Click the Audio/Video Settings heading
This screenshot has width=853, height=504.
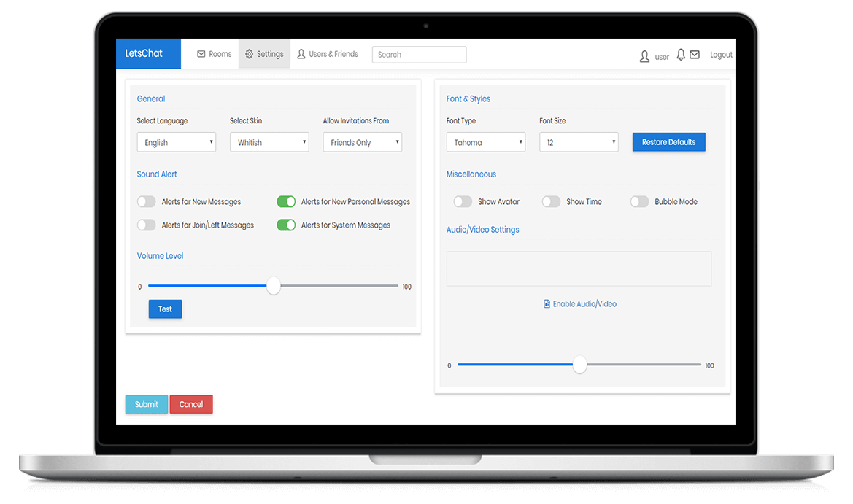[482, 230]
